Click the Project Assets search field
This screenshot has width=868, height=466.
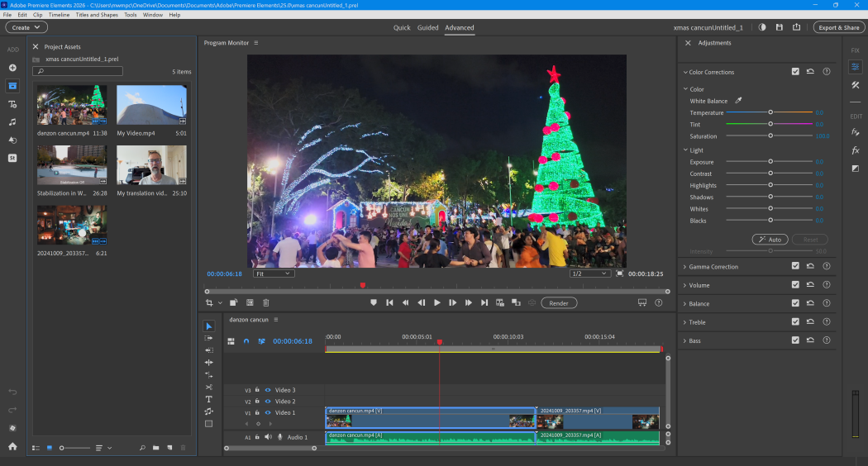point(78,71)
